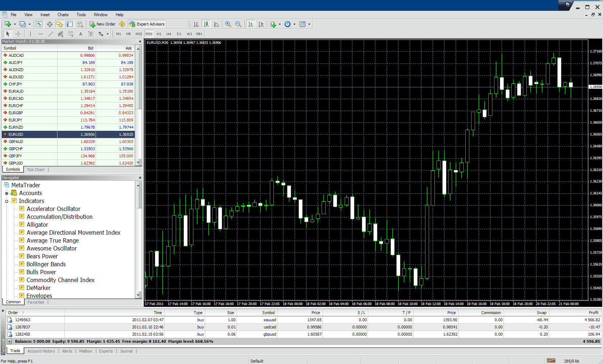The height and width of the screenshot is (364, 603).
Task: Switch to H4 timeframe
Action: (x=169, y=34)
